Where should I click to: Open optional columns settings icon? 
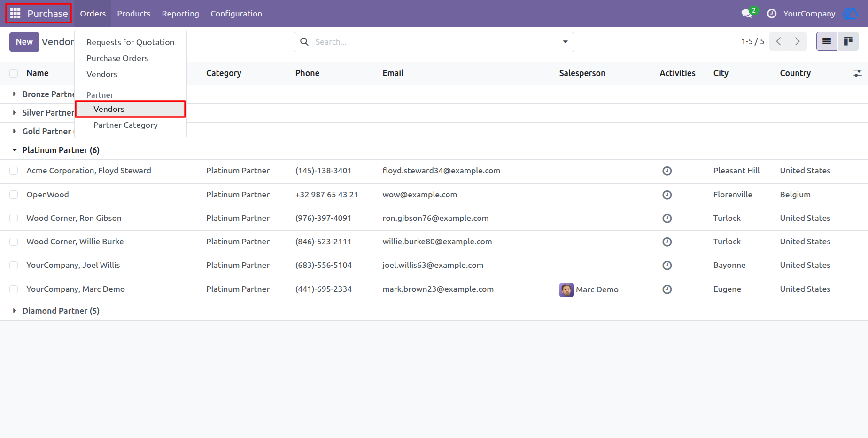pyautogui.click(x=858, y=73)
